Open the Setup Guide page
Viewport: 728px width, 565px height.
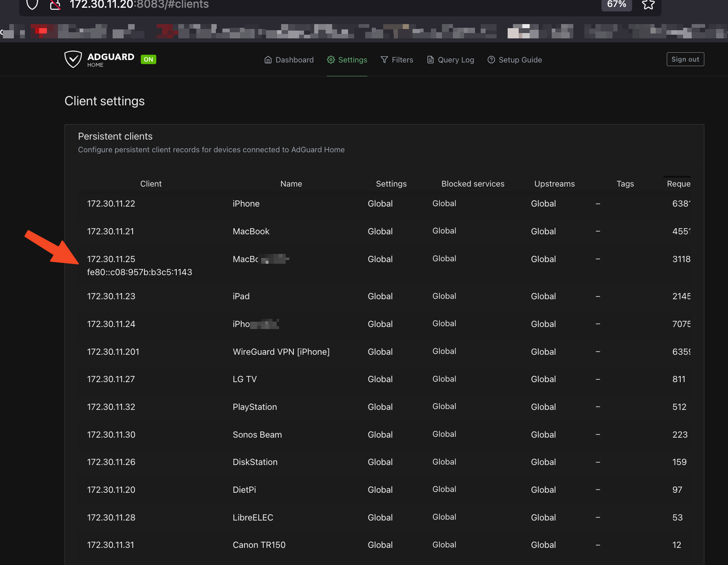[x=515, y=60]
